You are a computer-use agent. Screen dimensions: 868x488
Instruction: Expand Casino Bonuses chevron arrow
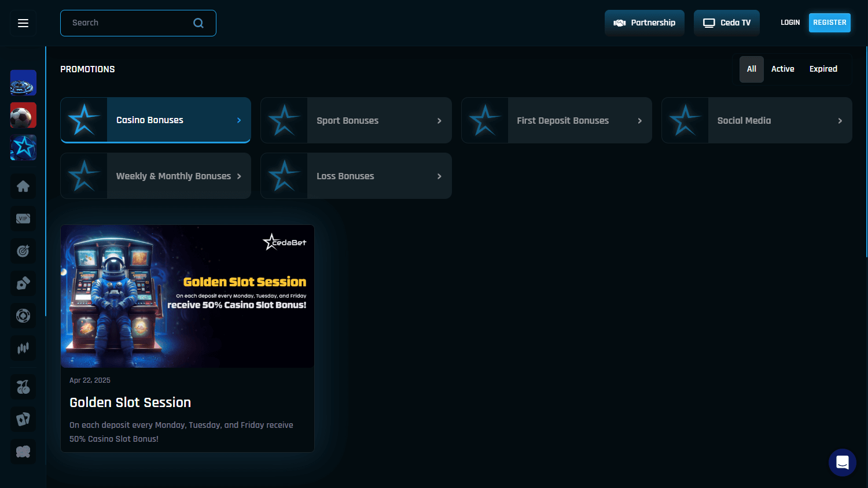tap(239, 120)
